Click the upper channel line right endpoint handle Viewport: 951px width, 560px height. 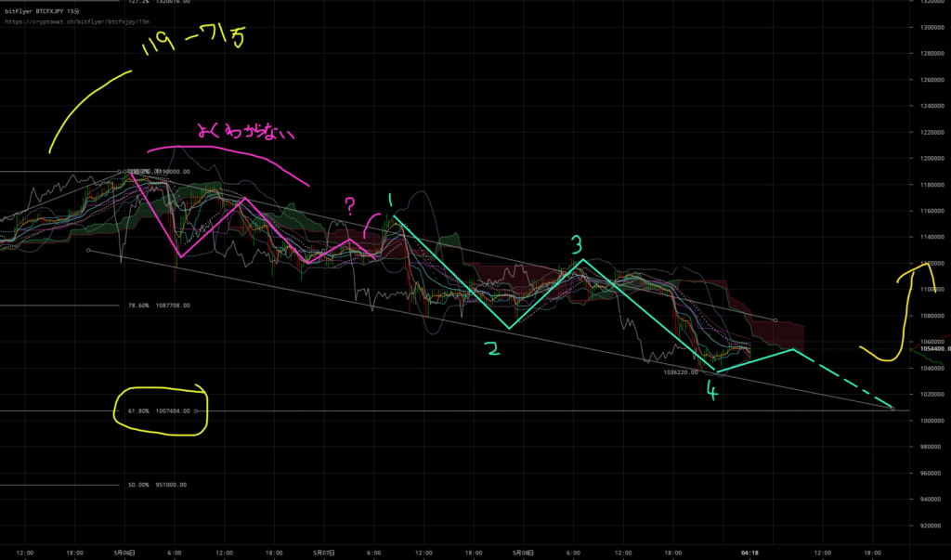775,320
